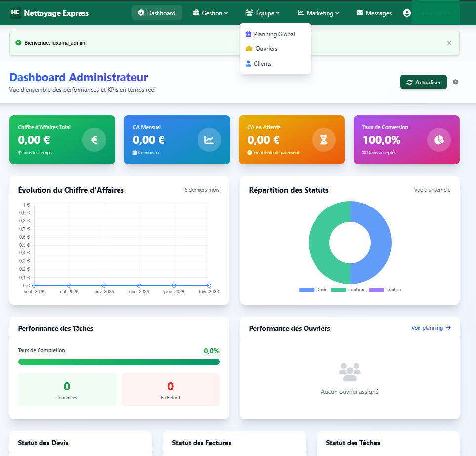Click the clock icon beside Actualiser

pyautogui.click(x=455, y=82)
